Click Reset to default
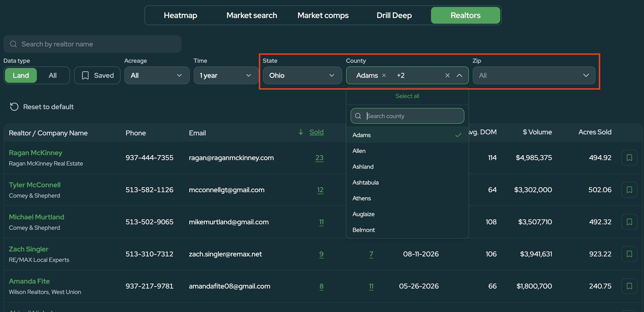 pos(42,106)
